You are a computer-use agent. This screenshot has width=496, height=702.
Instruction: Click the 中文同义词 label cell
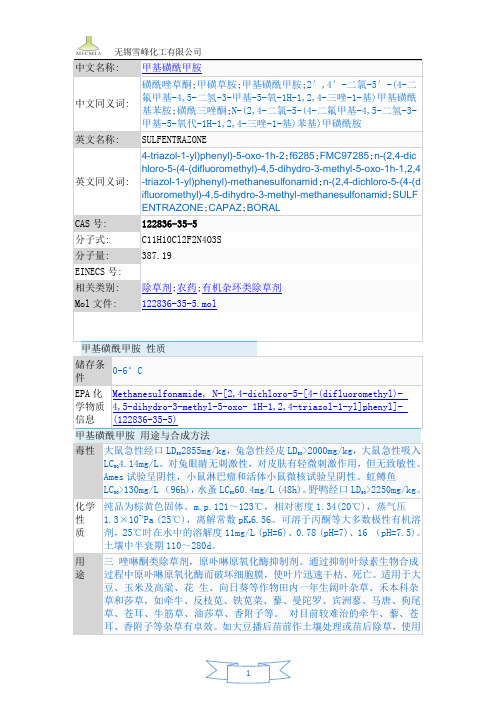107,103
